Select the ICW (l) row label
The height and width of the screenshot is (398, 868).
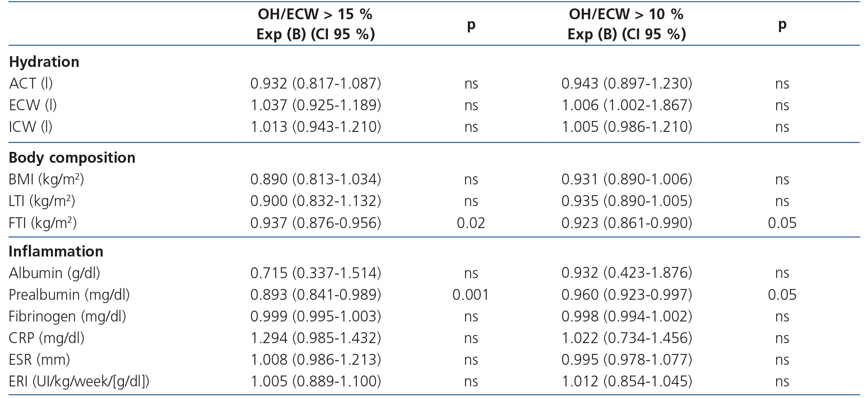point(31,127)
